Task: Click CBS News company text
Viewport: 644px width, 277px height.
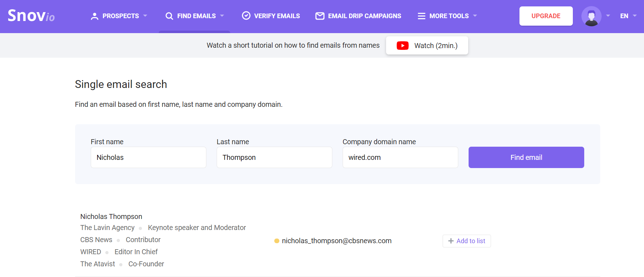Action: (x=96, y=240)
